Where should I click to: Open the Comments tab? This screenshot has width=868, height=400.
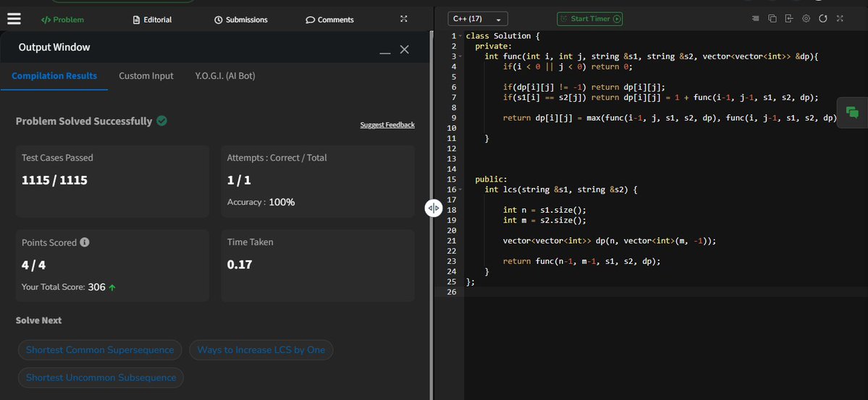[330, 20]
